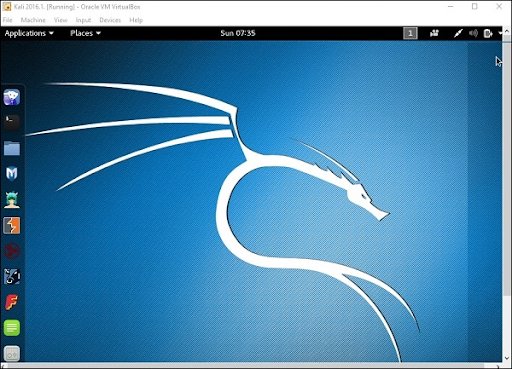Click the vertical scrollbar down arrow

[x=506, y=358]
